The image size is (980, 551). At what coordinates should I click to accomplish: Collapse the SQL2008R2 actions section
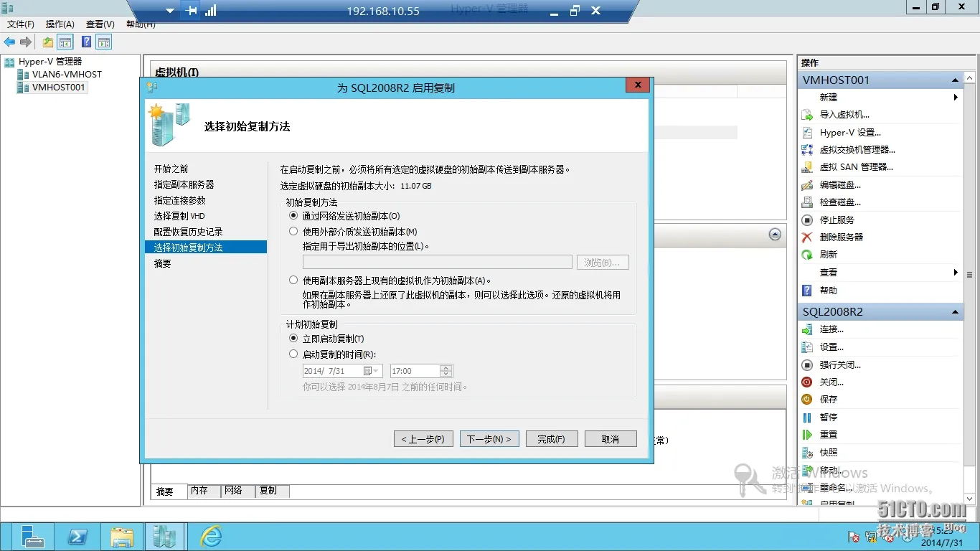click(955, 312)
